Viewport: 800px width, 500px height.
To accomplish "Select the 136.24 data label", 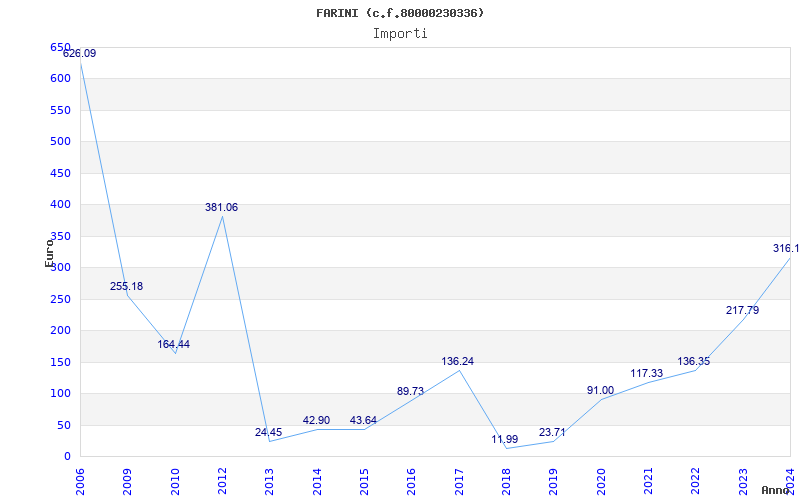I will coord(458,362).
